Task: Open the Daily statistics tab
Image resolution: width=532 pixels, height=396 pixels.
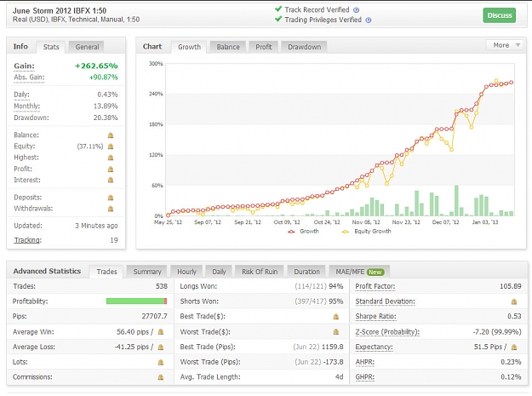Action: [x=219, y=272]
